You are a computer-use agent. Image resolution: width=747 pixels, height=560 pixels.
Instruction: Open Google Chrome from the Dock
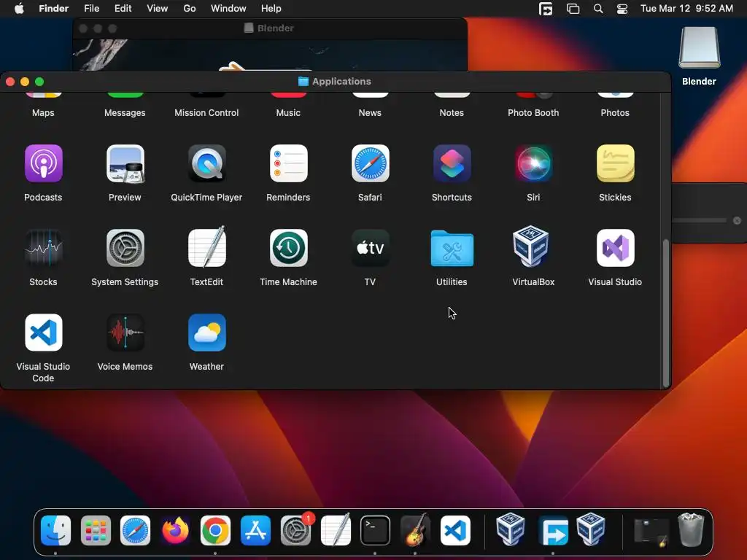click(x=215, y=531)
